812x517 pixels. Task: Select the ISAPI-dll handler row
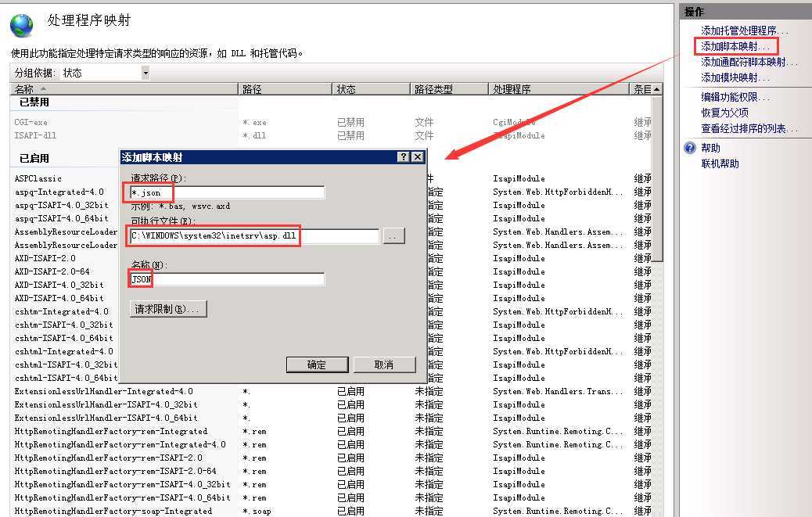(x=332, y=135)
